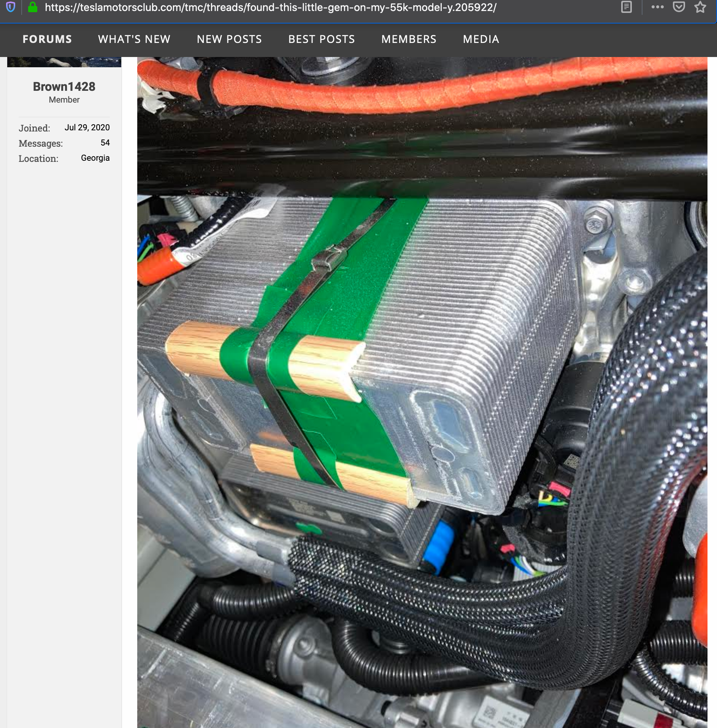Viewport: 717px width, 728px height.
Task: Save this page to Pocket
Action: [679, 7]
